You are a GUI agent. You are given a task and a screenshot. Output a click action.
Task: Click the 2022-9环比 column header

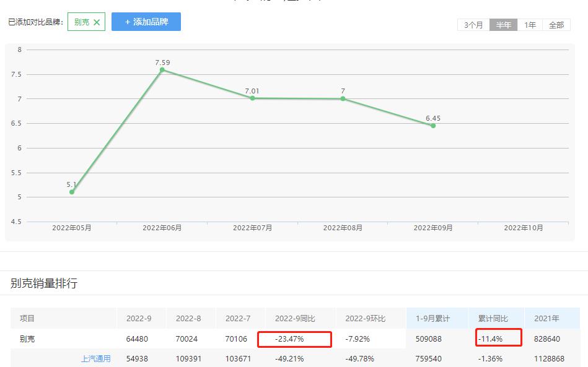click(x=366, y=319)
